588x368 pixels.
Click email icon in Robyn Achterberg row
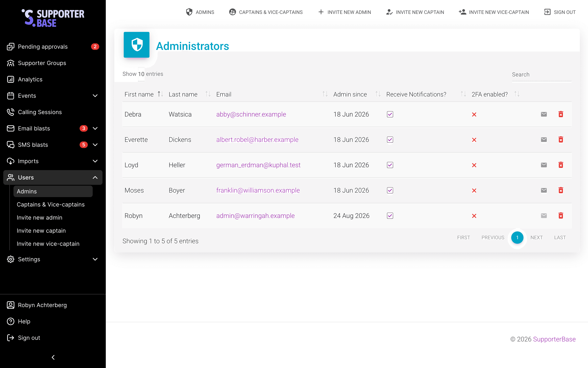544,216
